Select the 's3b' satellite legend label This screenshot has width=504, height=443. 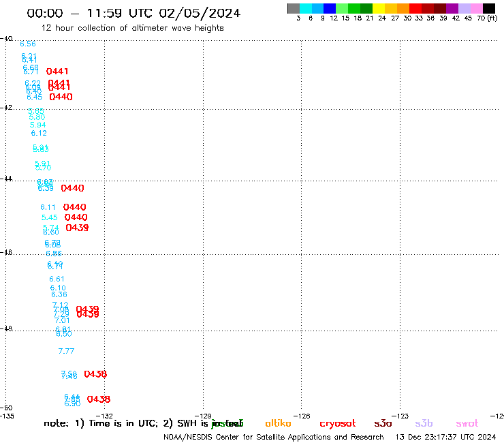(424, 423)
